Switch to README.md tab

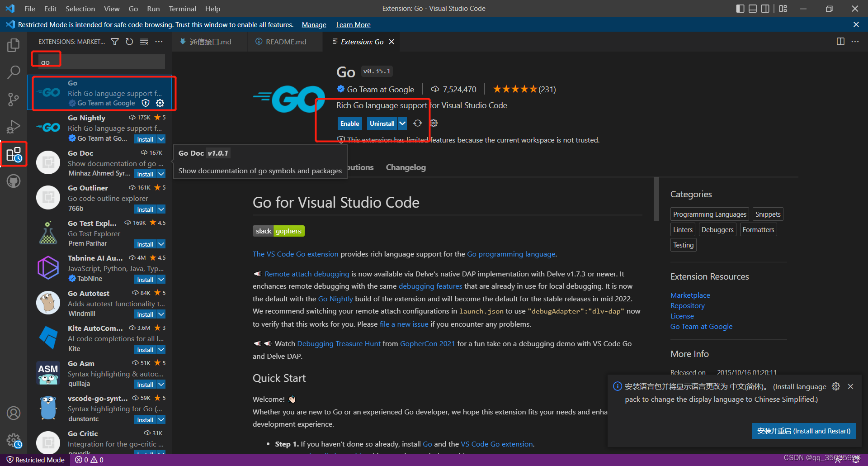pos(285,42)
